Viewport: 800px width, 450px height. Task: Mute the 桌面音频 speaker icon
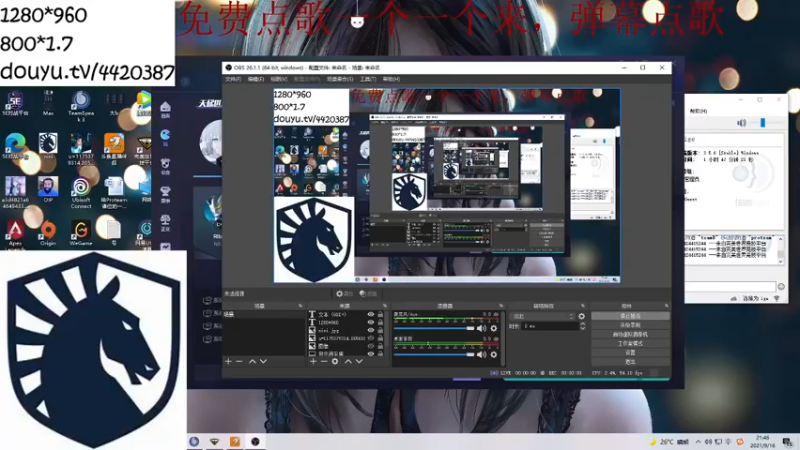(481, 354)
